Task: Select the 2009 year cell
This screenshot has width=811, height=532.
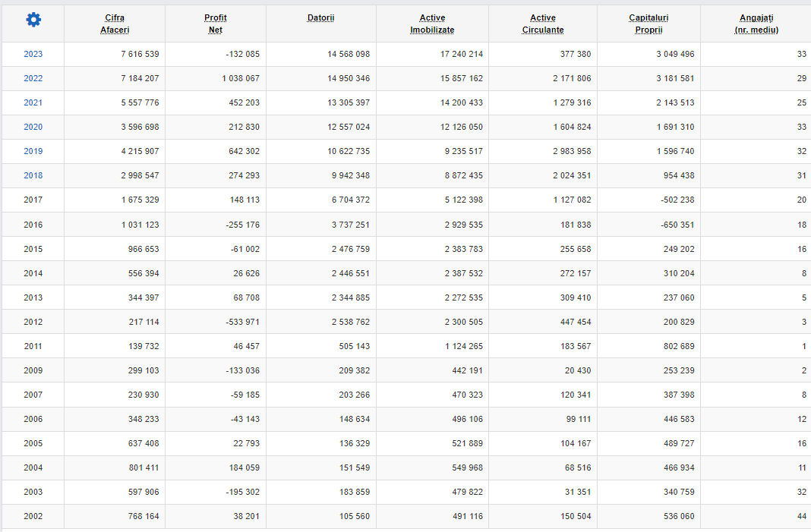Action: pyautogui.click(x=33, y=370)
